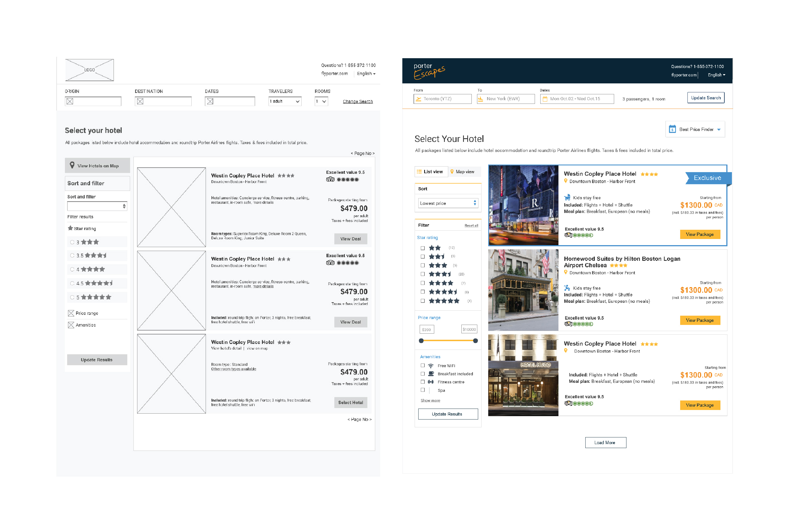Click the calendar icon in the Dates field

pos(545,99)
